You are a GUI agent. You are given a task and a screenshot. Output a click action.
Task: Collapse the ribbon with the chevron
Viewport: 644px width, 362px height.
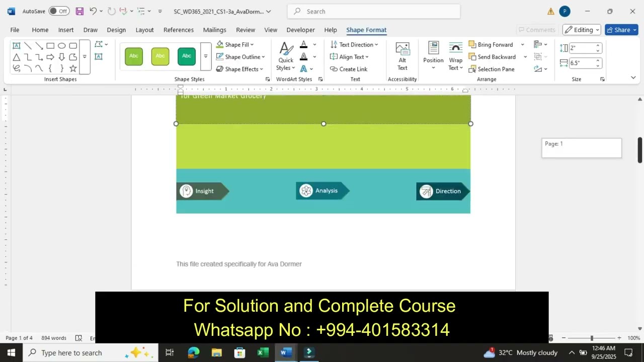pyautogui.click(x=633, y=77)
